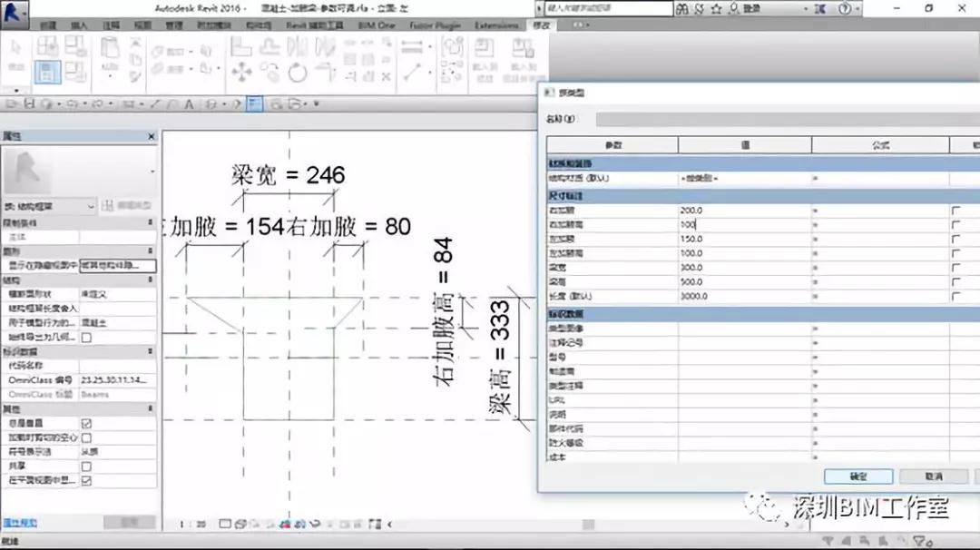Click the horizontal scrollbar thumb below drawing view
The height and width of the screenshot is (550, 980).
tap(588, 525)
